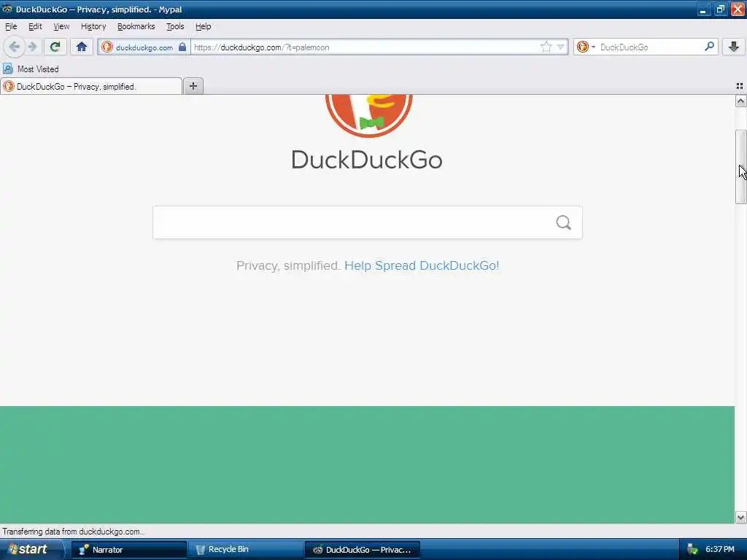Click the system tray network icon
This screenshot has width=747, height=560.
click(692, 550)
